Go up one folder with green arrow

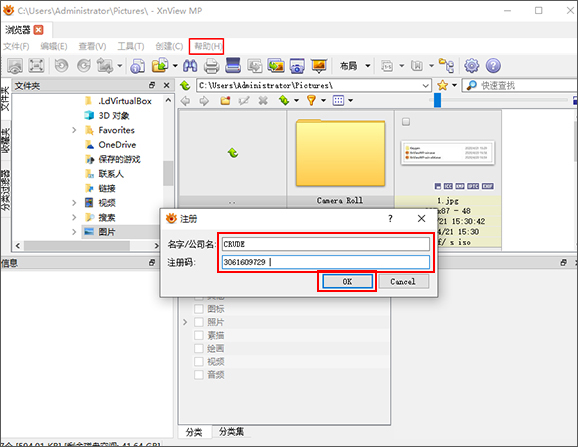tap(185, 85)
